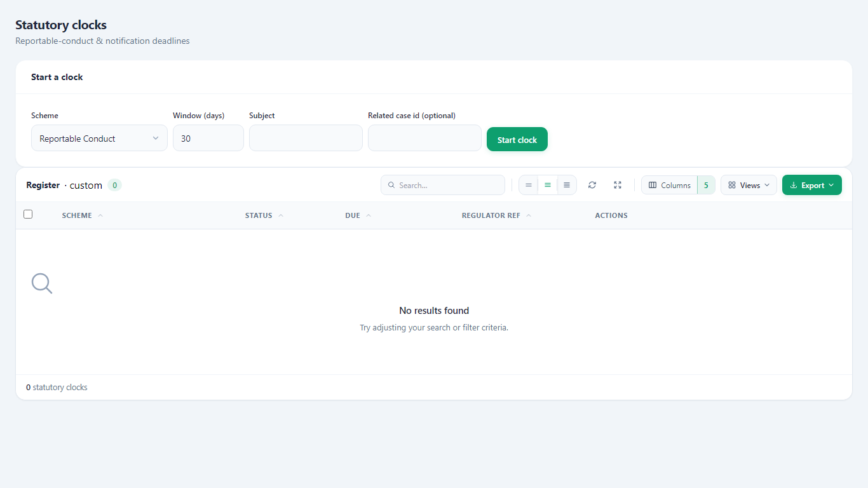The width and height of the screenshot is (868, 488).
Task: Sort by the Status column
Action: (264, 215)
